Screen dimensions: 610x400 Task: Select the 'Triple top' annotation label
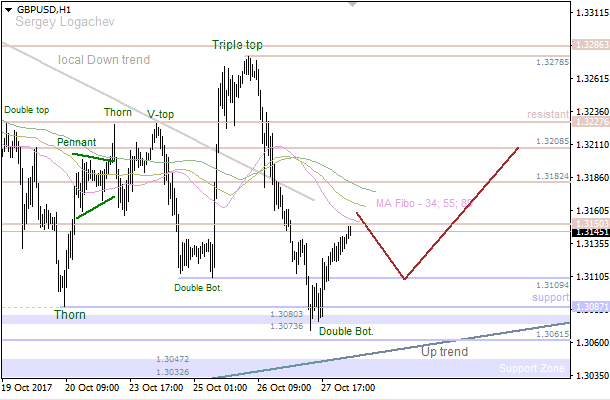(x=237, y=45)
